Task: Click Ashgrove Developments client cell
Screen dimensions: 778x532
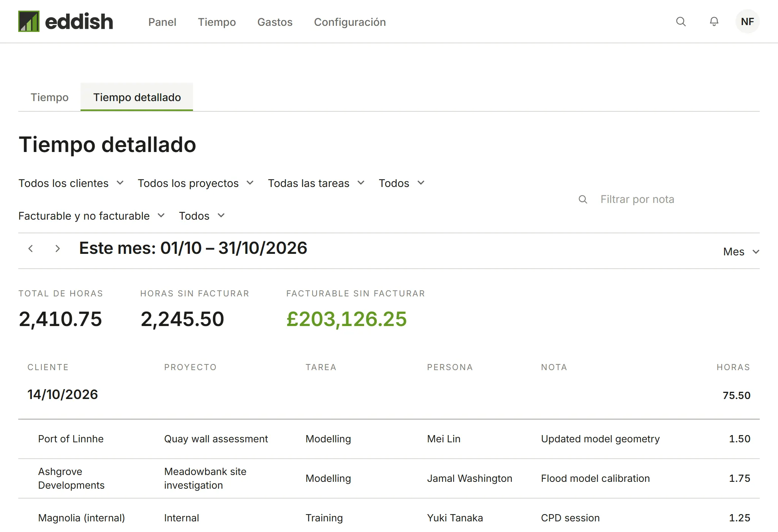Action: 71,478
